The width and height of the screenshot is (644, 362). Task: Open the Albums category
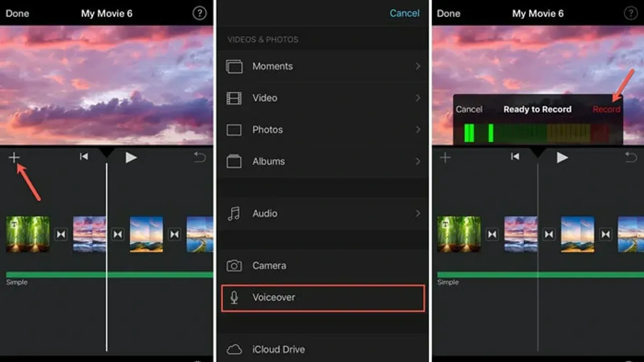click(x=322, y=161)
